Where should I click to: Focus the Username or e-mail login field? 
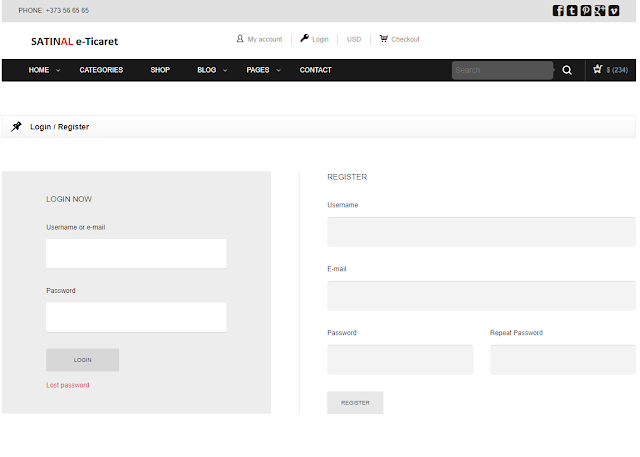click(136, 253)
